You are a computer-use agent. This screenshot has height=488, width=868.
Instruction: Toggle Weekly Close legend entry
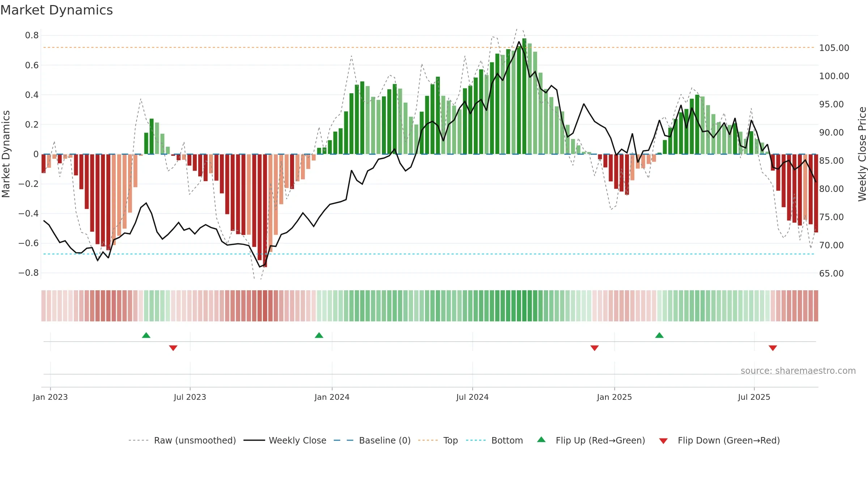285,440
